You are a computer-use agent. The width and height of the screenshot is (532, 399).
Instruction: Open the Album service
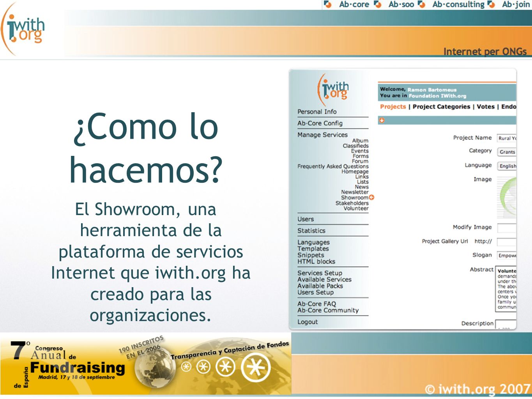pos(360,141)
